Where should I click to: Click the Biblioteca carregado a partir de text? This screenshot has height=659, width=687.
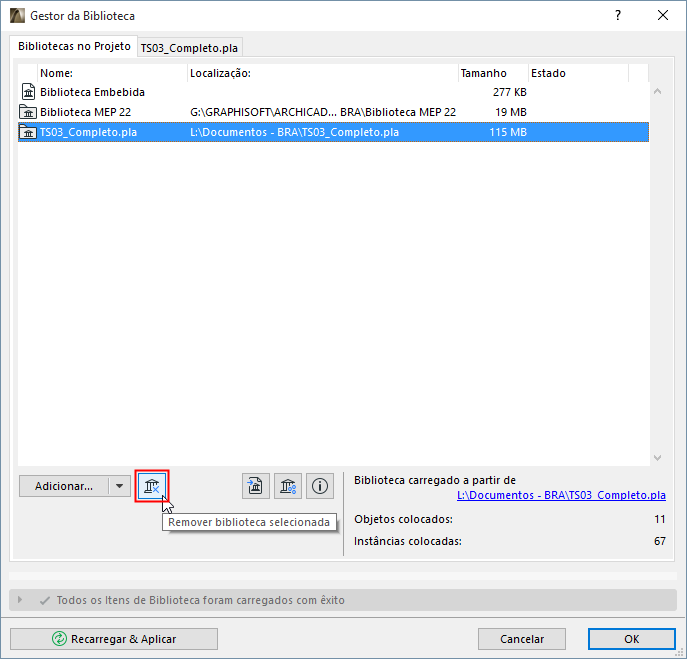coord(435,480)
